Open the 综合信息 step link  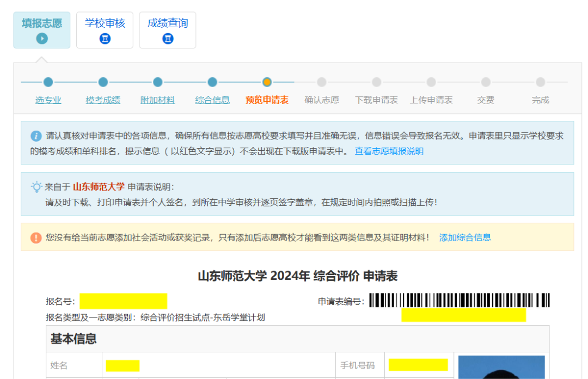point(212,100)
